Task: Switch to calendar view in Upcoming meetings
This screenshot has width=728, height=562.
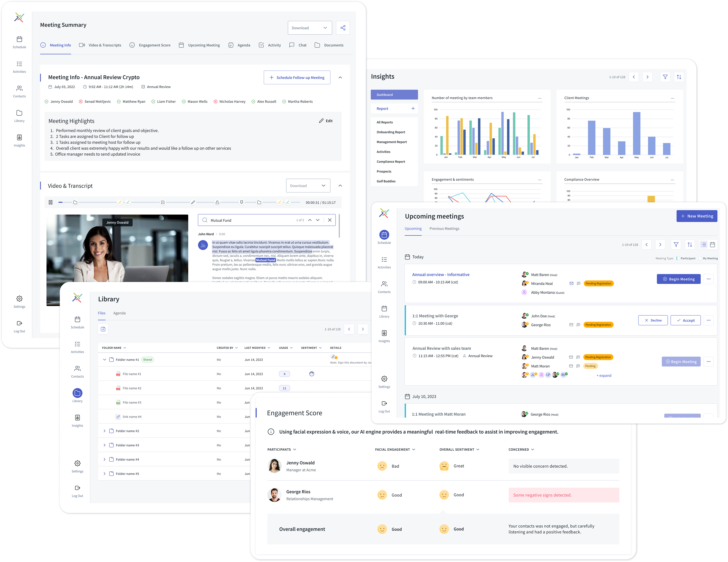Action: point(712,245)
